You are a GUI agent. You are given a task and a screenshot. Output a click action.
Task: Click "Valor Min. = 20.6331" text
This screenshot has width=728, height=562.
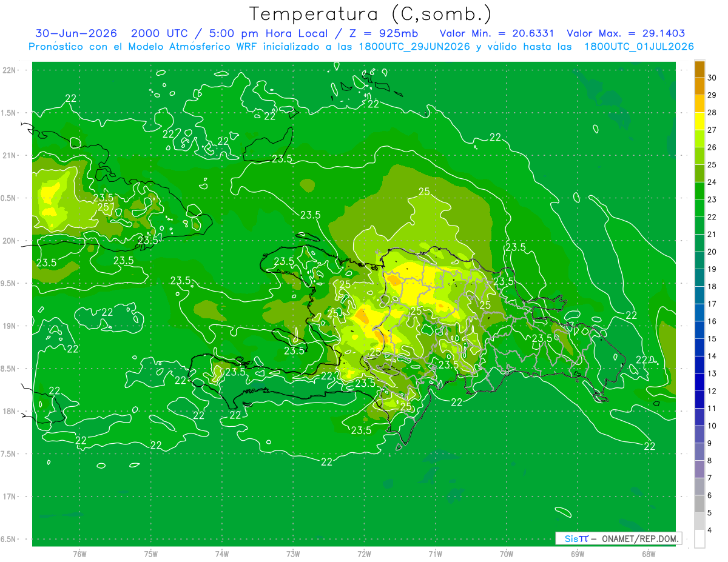coord(496,34)
